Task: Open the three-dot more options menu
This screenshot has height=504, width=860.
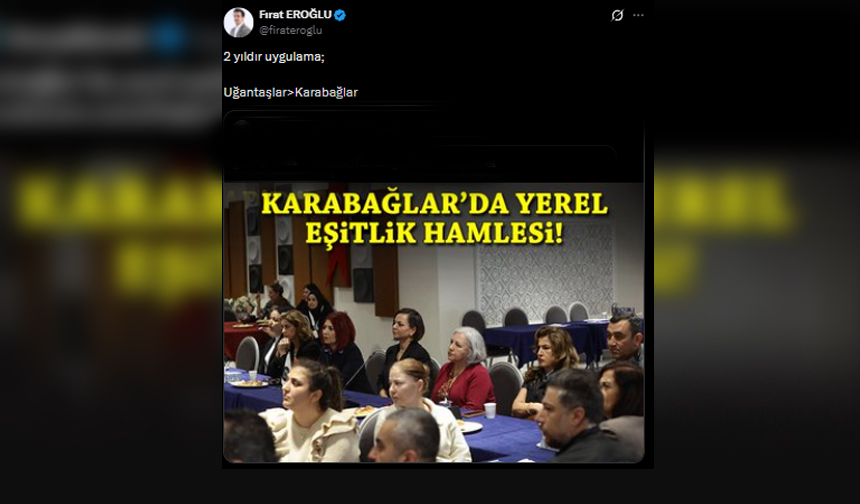Action: click(x=638, y=15)
